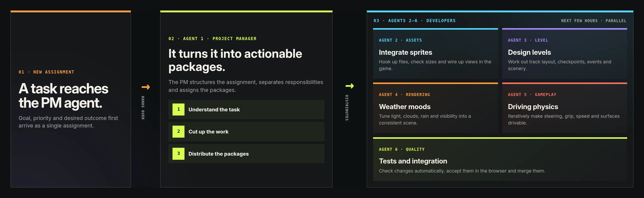Image resolution: width=644 pixels, height=198 pixels.
Task: Open the 'Tests and integration' card title
Action: pos(413,161)
